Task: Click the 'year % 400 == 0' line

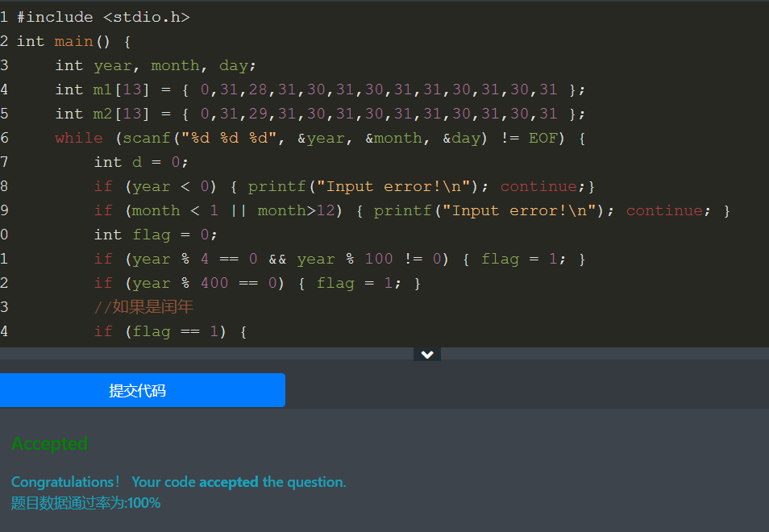Action: [x=257, y=283]
